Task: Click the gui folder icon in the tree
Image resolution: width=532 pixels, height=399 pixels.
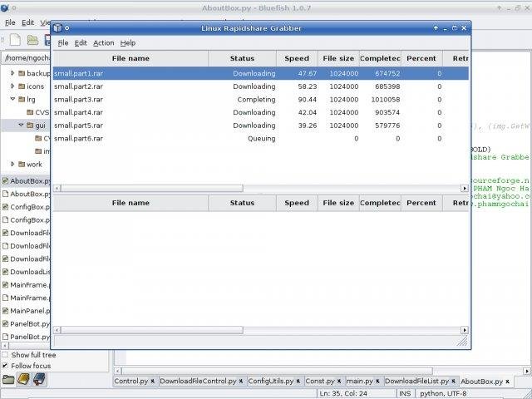Action: 30,126
